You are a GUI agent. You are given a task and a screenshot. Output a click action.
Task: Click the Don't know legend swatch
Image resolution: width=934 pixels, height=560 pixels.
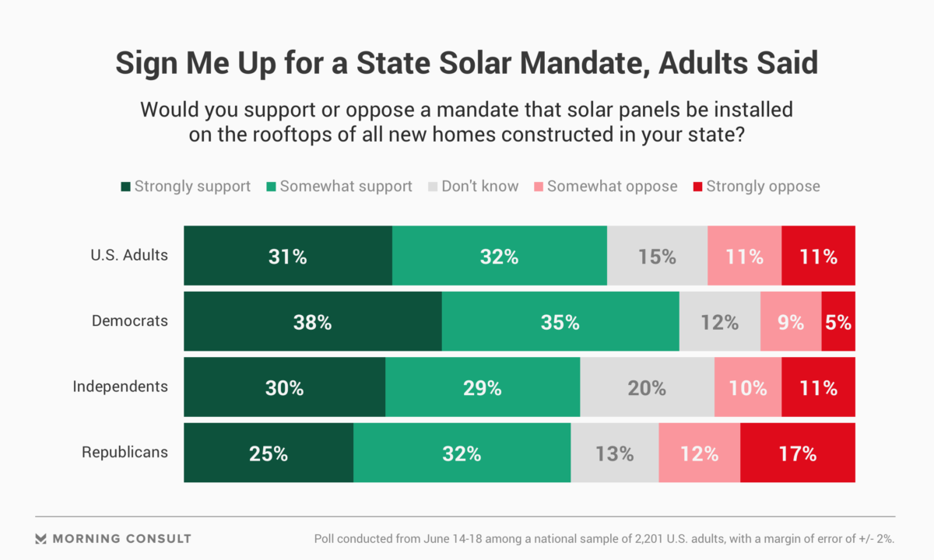coord(433,187)
